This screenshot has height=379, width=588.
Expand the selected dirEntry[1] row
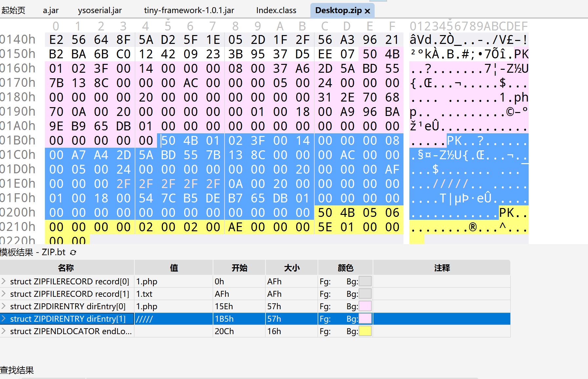coord(4,319)
